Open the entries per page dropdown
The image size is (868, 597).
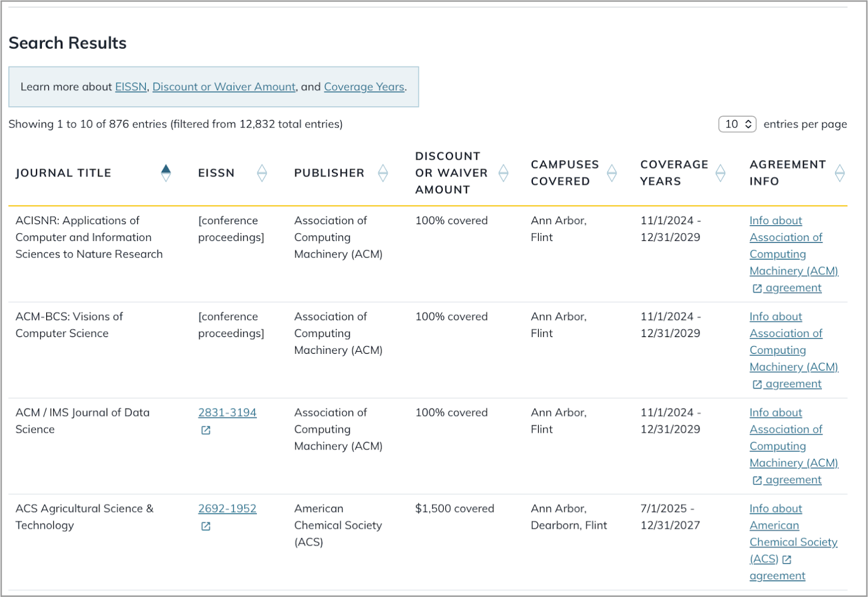pos(737,124)
